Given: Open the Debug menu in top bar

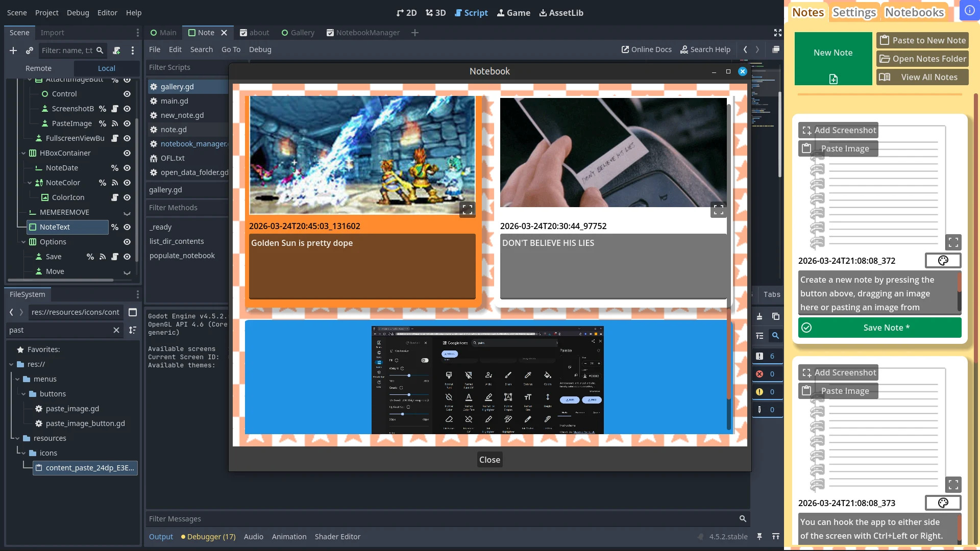Looking at the screenshot, I should pyautogui.click(x=78, y=13).
